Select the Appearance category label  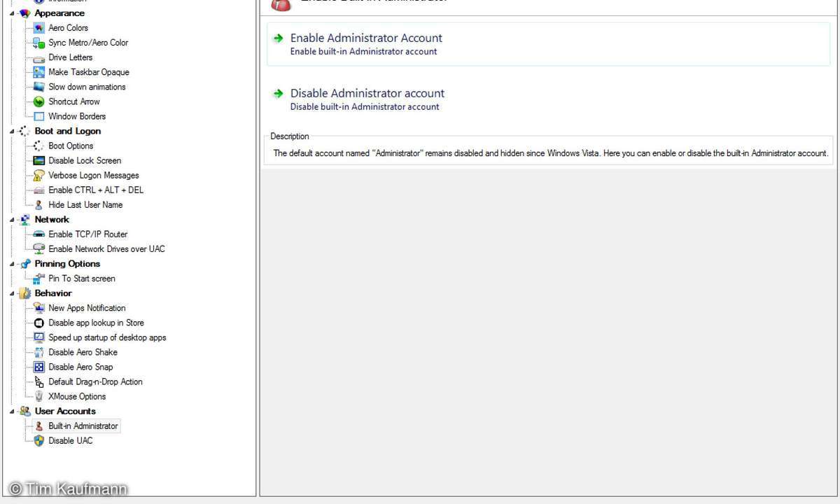coord(59,13)
